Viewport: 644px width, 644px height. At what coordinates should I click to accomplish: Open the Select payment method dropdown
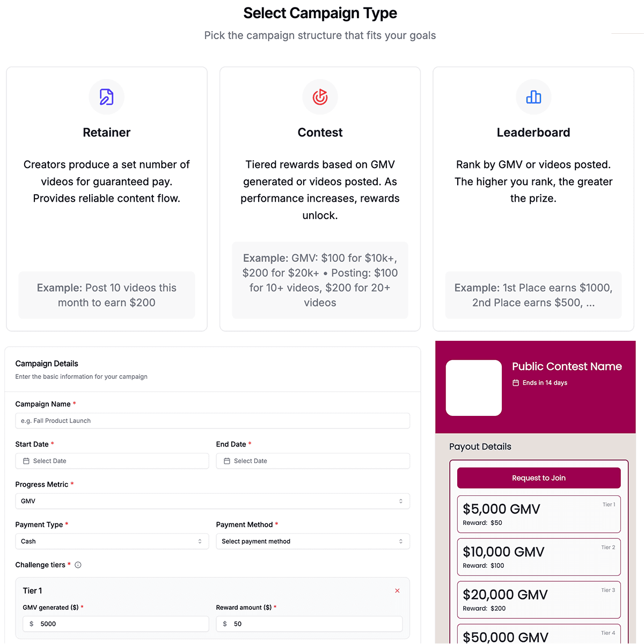[x=313, y=541]
